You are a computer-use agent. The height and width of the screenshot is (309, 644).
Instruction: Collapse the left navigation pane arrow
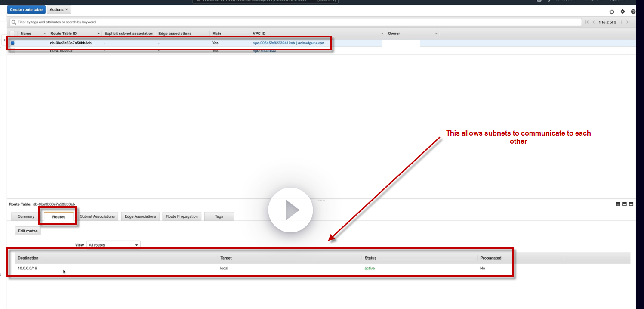pyautogui.click(x=4, y=40)
